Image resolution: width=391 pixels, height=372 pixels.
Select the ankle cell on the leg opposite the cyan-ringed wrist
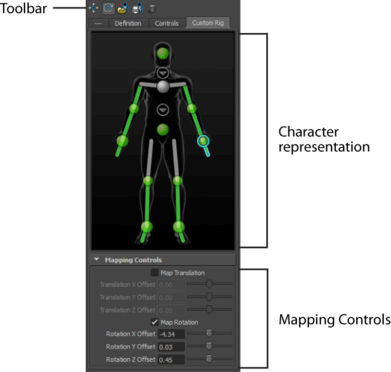coord(147,227)
